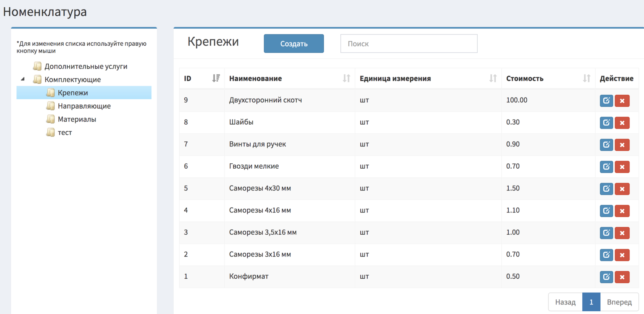Click the Двухсторонний скотч name cell
644x314 pixels.
289,100
